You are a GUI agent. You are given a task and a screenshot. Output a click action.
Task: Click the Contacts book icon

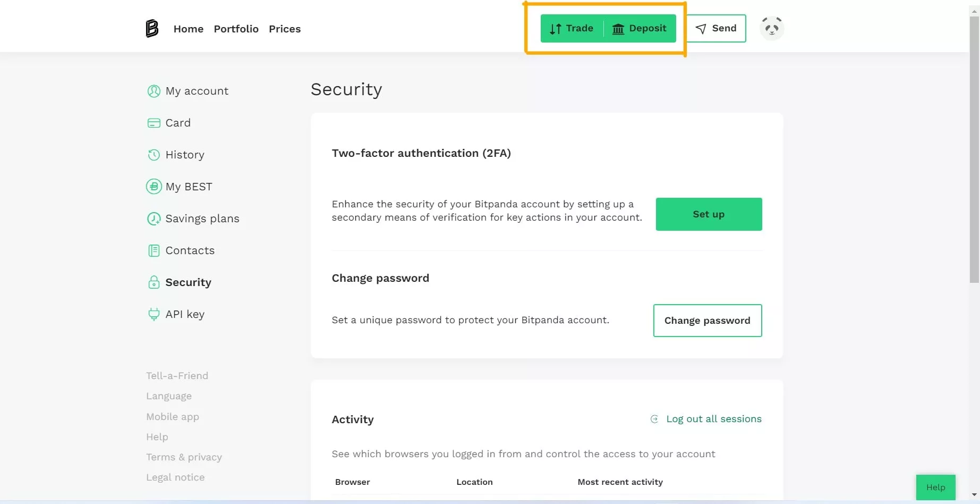(154, 250)
